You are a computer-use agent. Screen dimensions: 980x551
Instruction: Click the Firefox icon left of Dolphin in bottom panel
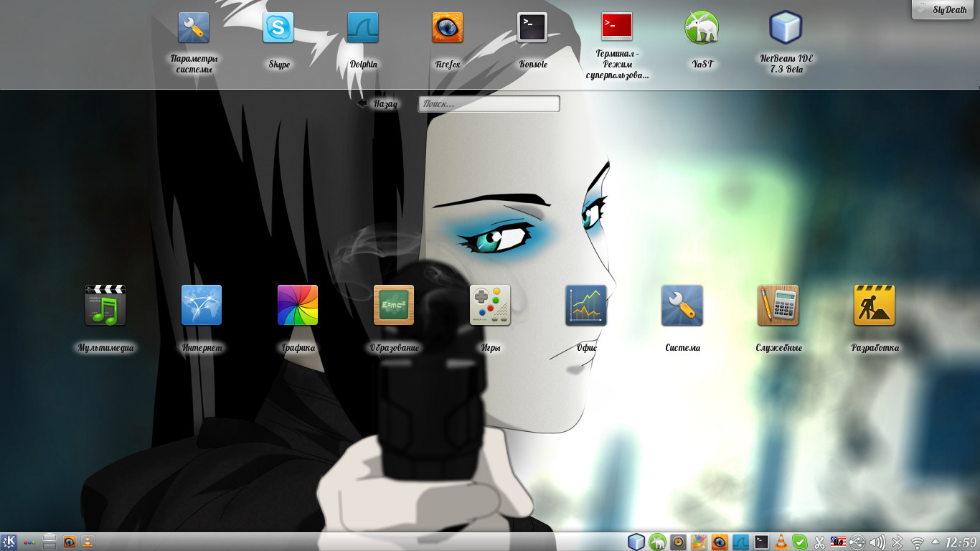click(720, 542)
